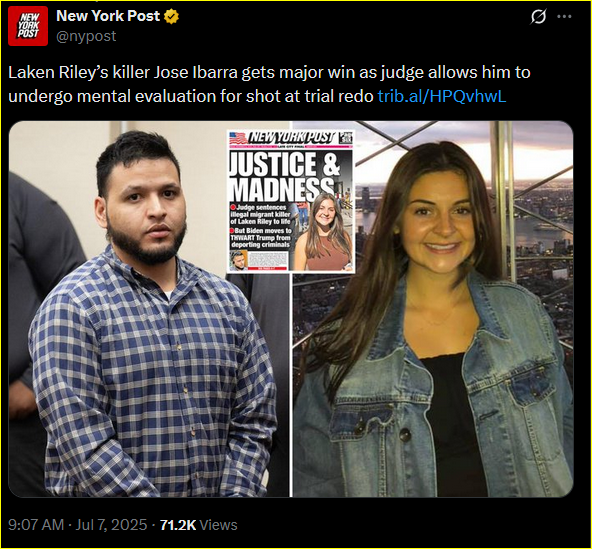592x549 pixels.
Task: Click the 'But Biden moves to THWART' cover text
Action: point(261,238)
